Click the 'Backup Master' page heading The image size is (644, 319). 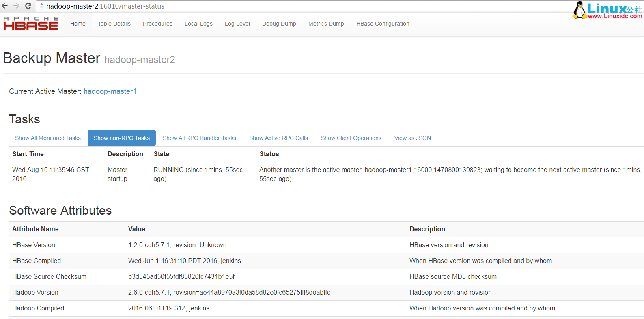pyautogui.click(x=52, y=58)
